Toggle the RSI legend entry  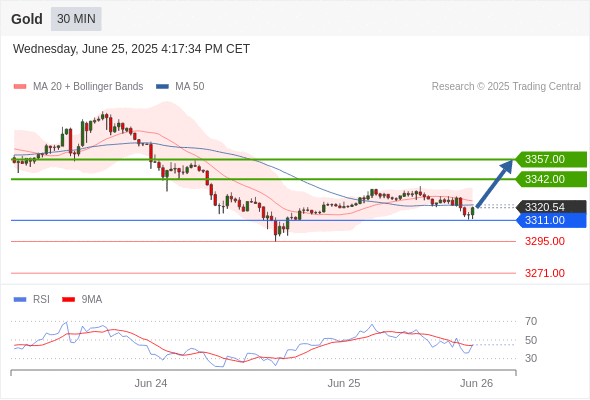[32, 300]
